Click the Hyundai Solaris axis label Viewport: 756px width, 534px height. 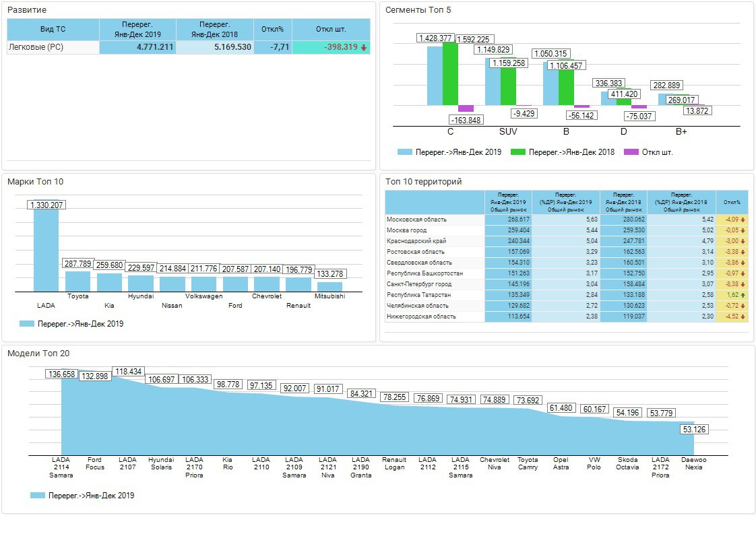pyautogui.click(x=161, y=464)
